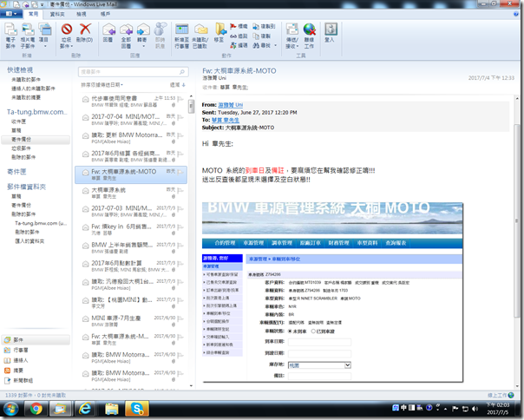Delete message using red X 刪除 button
This screenshot has width=524, height=420.
tap(85, 33)
